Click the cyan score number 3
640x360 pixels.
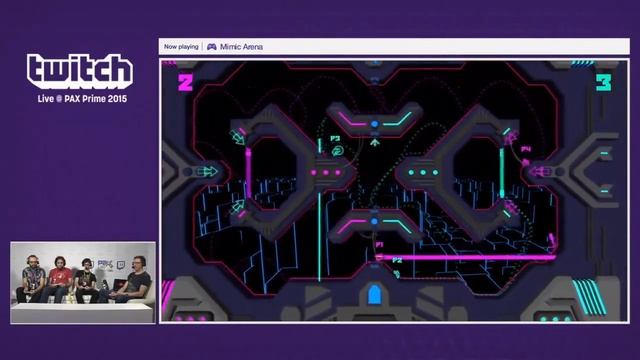pyautogui.click(x=604, y=82)
